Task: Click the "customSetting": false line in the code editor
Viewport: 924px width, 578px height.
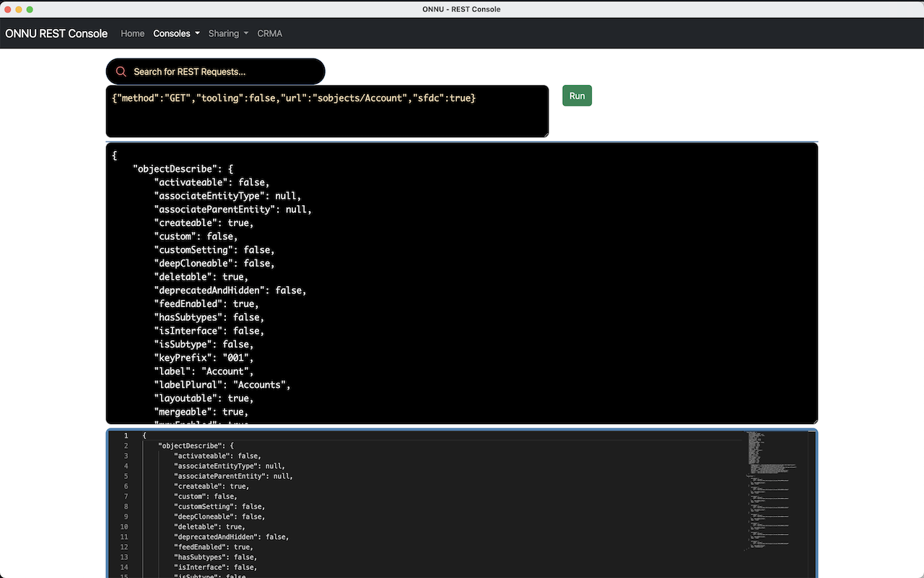Action: tap(219, 506)
